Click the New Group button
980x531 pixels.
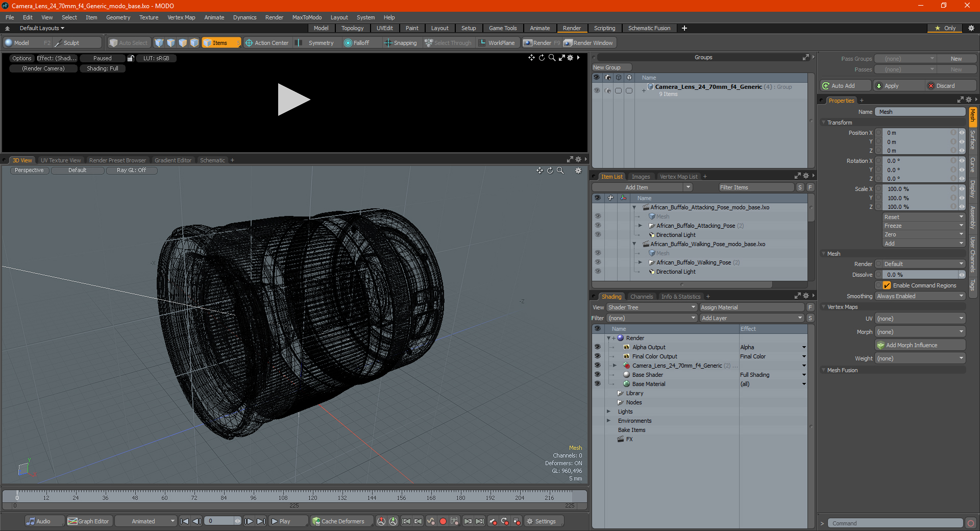[611, 67]
